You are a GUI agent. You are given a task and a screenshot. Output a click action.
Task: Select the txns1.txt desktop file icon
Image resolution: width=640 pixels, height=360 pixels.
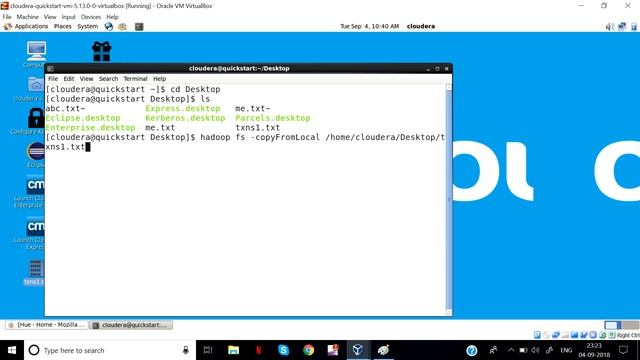[x=36, y=269]
